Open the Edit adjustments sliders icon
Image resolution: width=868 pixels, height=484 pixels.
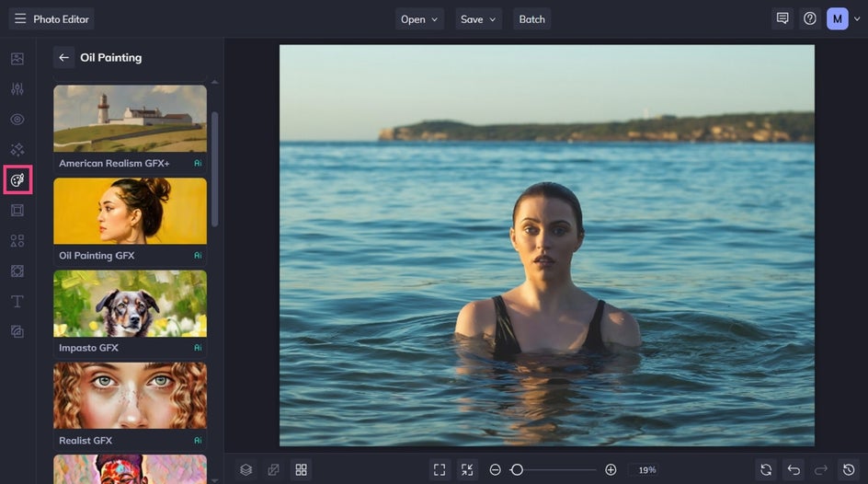coord(17,89)
